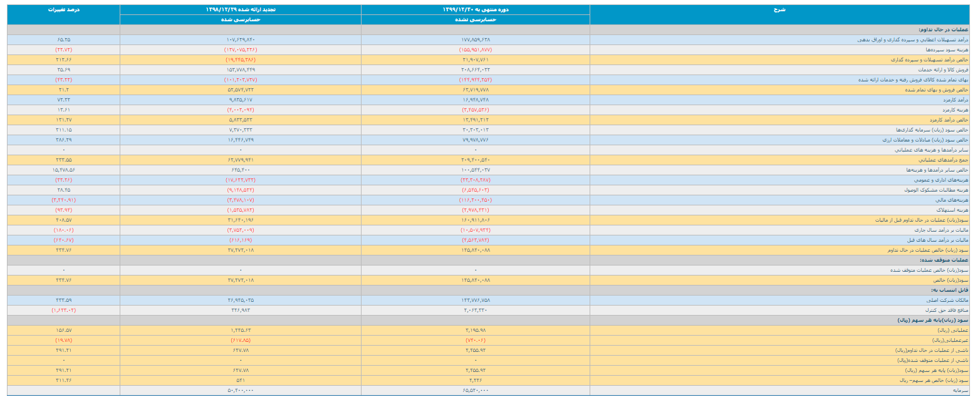The image size is (980, 402).
Task: Select the دوره منتهی به ۱۳۹۹/۱۲/۳۰ header
Action: [475, 9]
